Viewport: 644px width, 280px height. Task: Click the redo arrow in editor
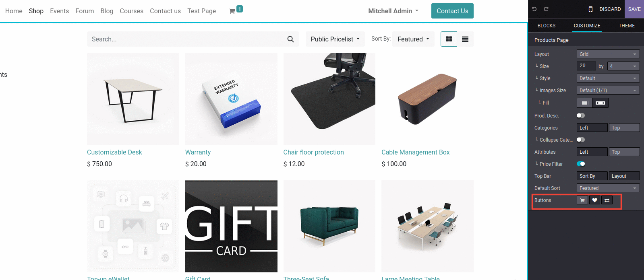pos(546,9)
